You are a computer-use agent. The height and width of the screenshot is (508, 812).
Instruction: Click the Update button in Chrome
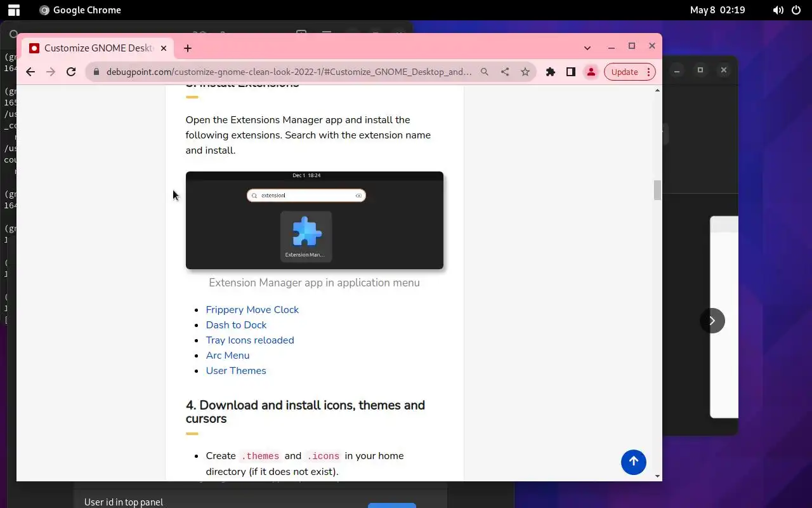[x=624, y=72]
